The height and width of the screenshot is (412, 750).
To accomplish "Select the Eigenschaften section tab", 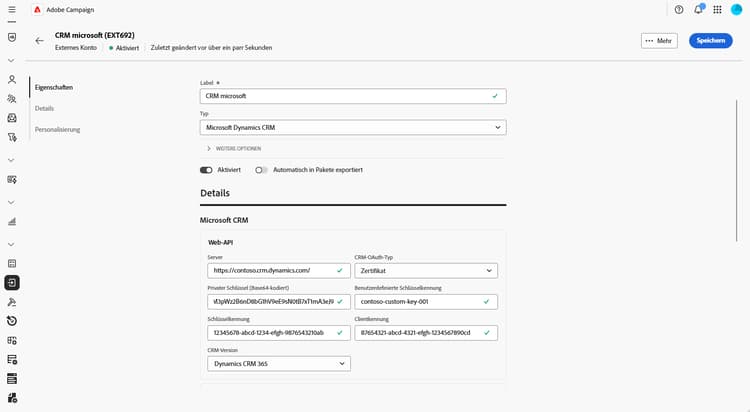I will tap(54, 88).
